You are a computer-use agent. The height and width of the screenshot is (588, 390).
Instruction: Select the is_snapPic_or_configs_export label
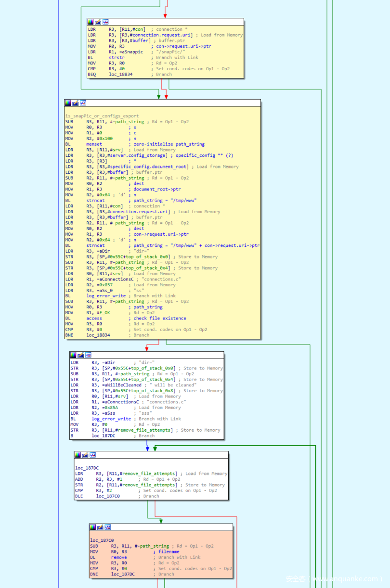click(102, 116)
